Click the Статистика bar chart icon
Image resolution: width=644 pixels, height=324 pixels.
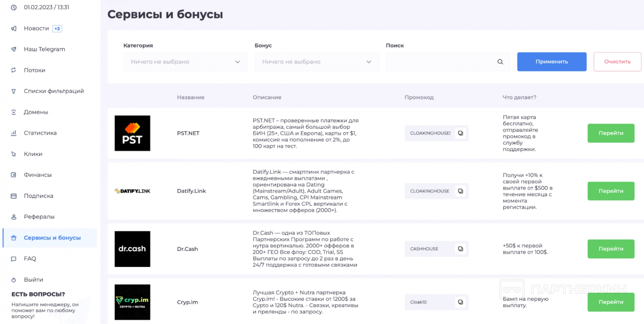click(x=14, y=133)
